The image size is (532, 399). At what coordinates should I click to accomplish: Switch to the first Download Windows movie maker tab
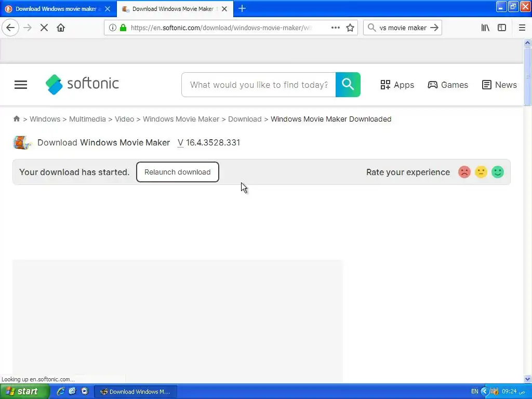click(x=56, y=9)
